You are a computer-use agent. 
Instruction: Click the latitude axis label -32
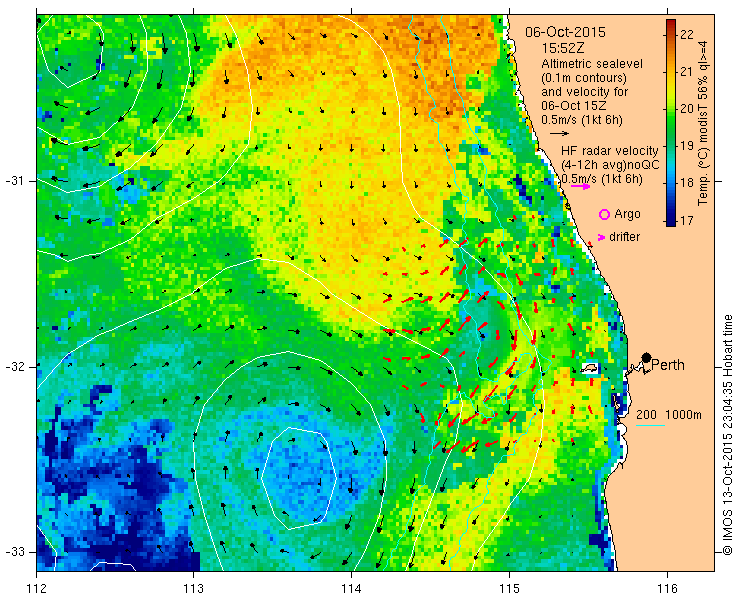click(x=15, y=367)
